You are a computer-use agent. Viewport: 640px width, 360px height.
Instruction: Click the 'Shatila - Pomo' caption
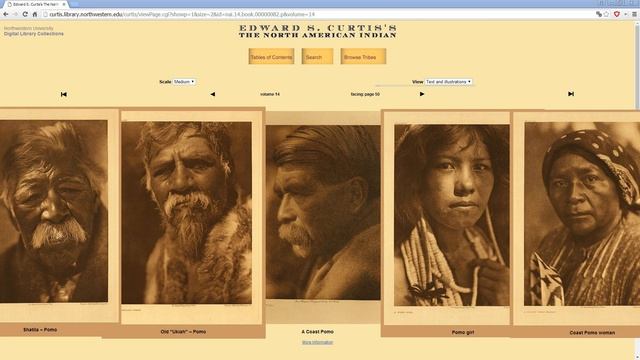[40, 330]
